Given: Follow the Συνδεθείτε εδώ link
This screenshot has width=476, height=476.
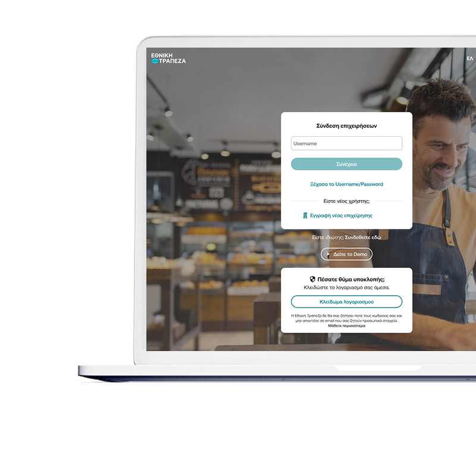Looking at the screenshot, I should point(363,237).
